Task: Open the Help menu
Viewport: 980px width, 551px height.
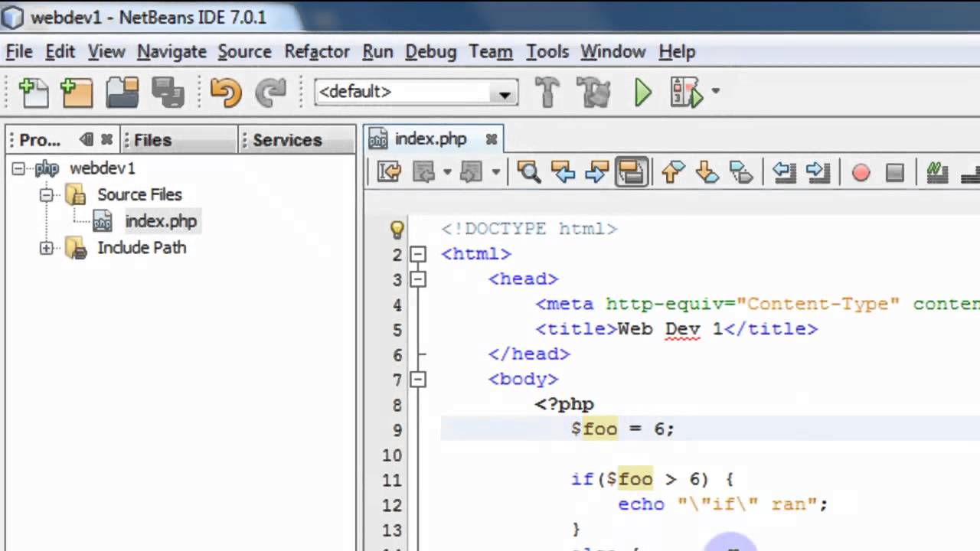Action: tap(677, 51)
